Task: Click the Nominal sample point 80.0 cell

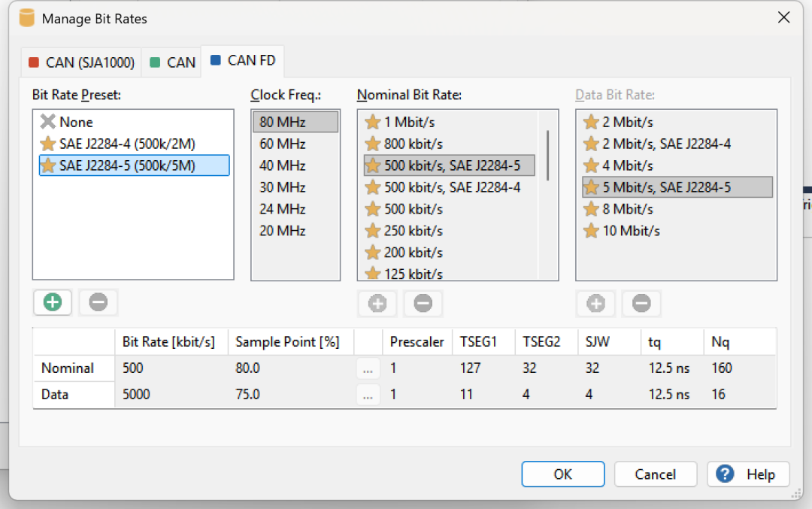Action: [290, 368]
